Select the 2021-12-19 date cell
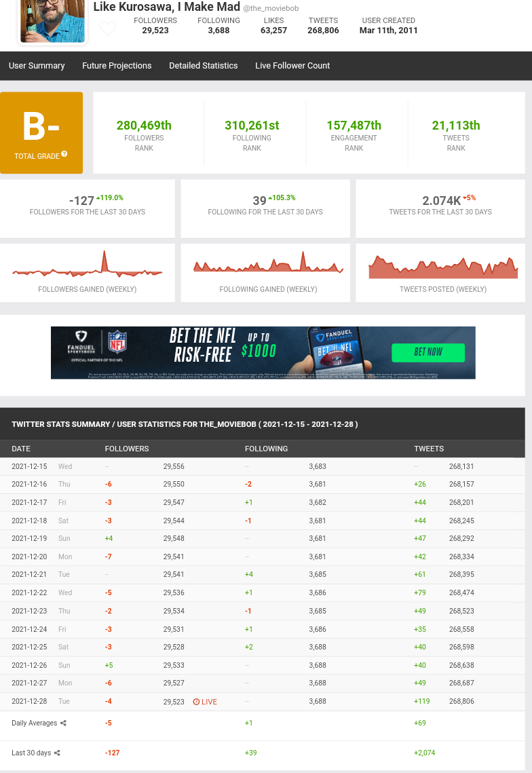This screenshot has width=532, height=773. (x=30, y=538)
